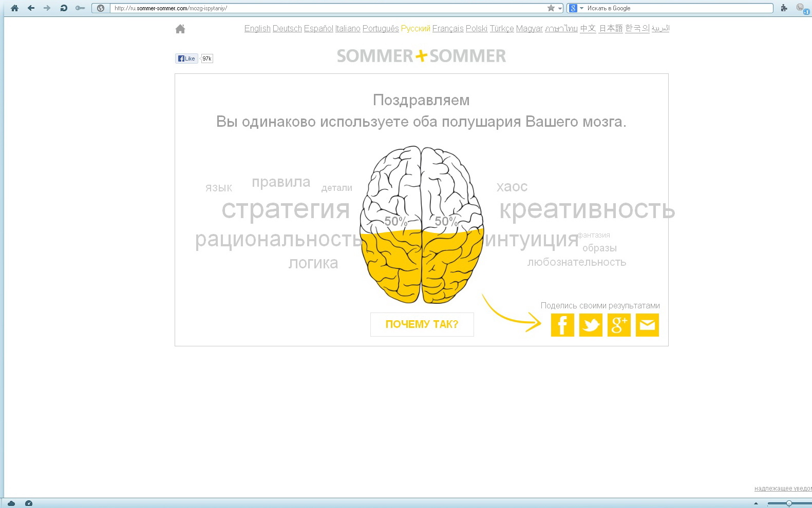Click the word интуиция
The width and height of the screenshot is (812, 508).
[x=532, y=239]
